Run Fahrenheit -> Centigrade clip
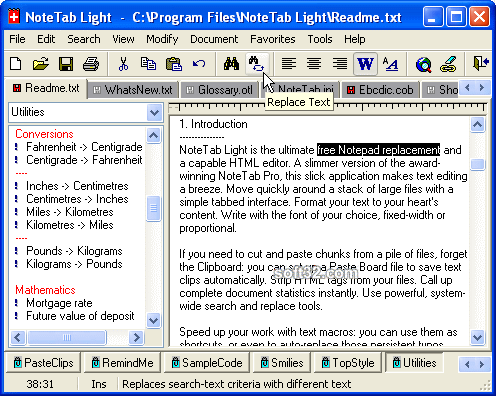Screen dimensions: 496x396 coord(84,147)
